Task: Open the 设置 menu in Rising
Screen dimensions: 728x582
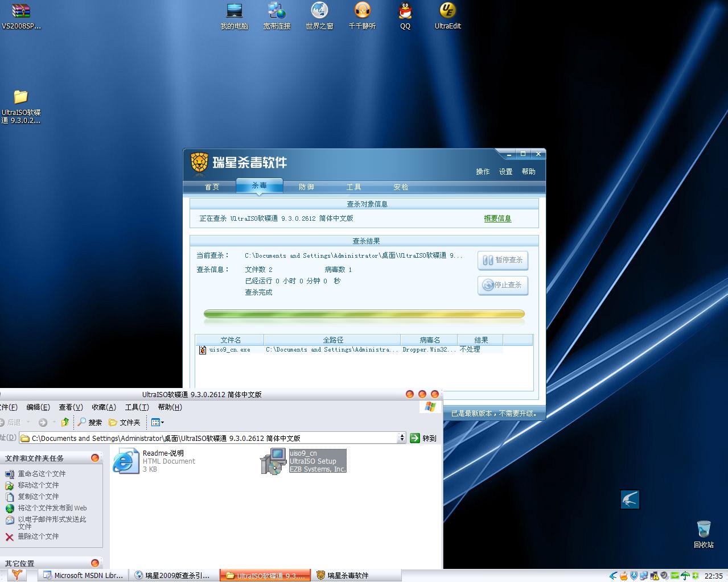Action: point(505,171)
